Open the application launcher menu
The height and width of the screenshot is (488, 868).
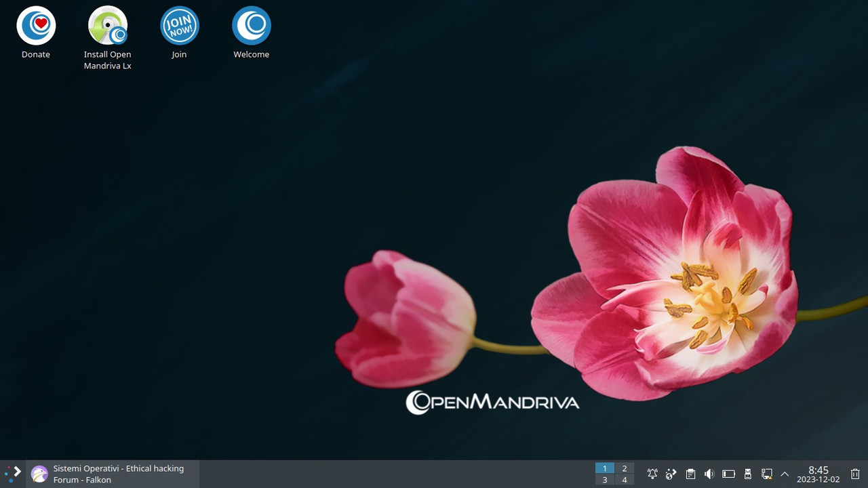click(x=13, y=474)
